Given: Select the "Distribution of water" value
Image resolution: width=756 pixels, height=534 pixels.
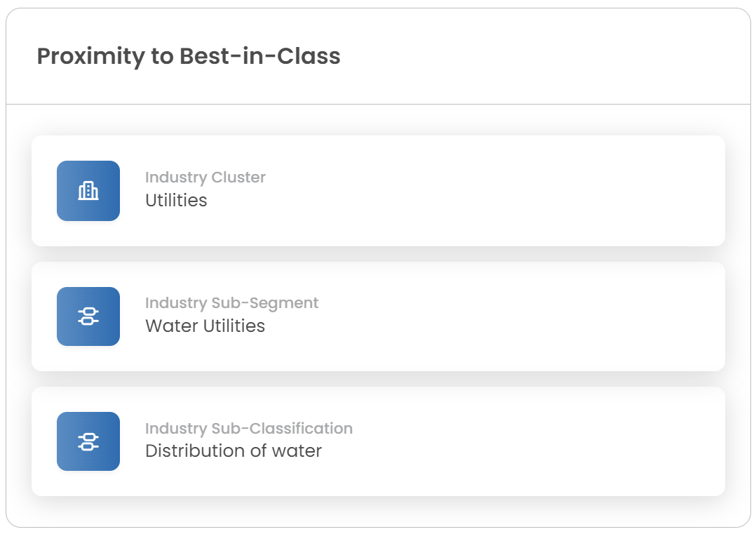Looking at the screenshot, I should point(234,451).
